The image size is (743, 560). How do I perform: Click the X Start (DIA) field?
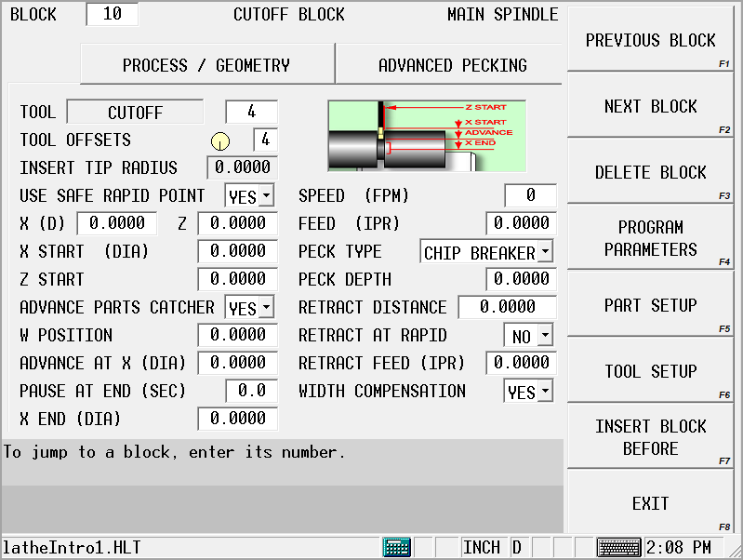[x=238, y=251]
